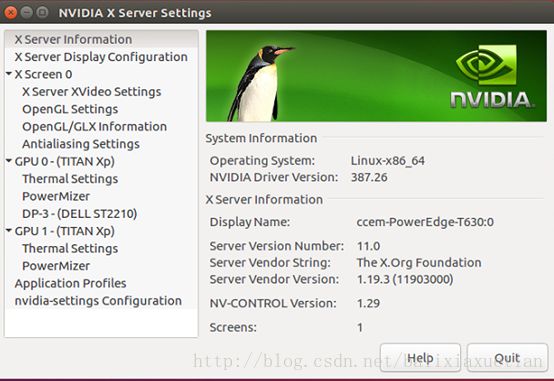Click the Linux-x86_64 operating system value
Screen dimensions: 554x381
[388, 161]
